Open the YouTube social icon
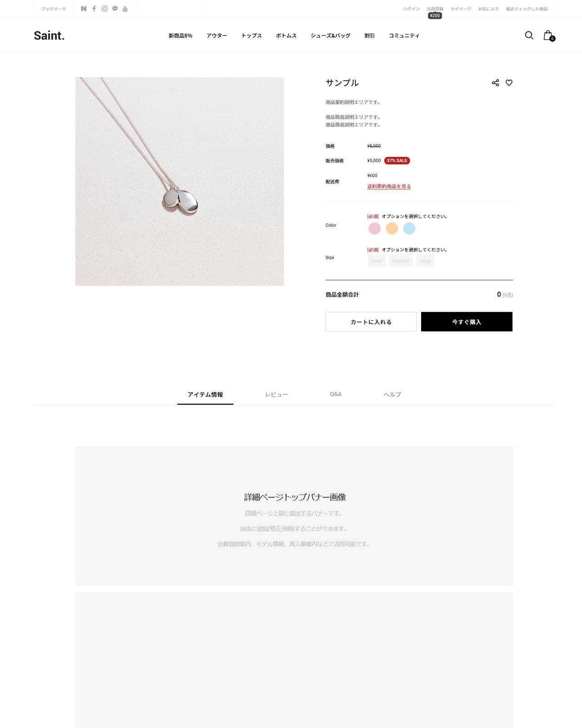Image resolution: width=582 pixels, height=728 pixels. pyautogui.click(x=125, y=9)
